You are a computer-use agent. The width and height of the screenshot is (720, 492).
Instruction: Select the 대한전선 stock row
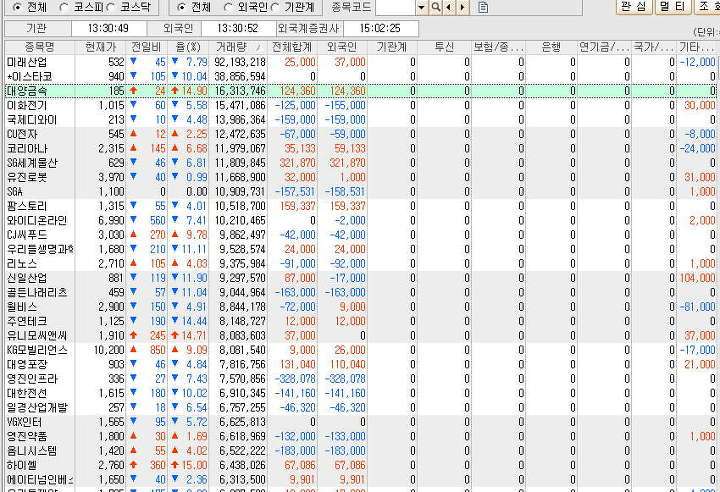pos(360,393)
